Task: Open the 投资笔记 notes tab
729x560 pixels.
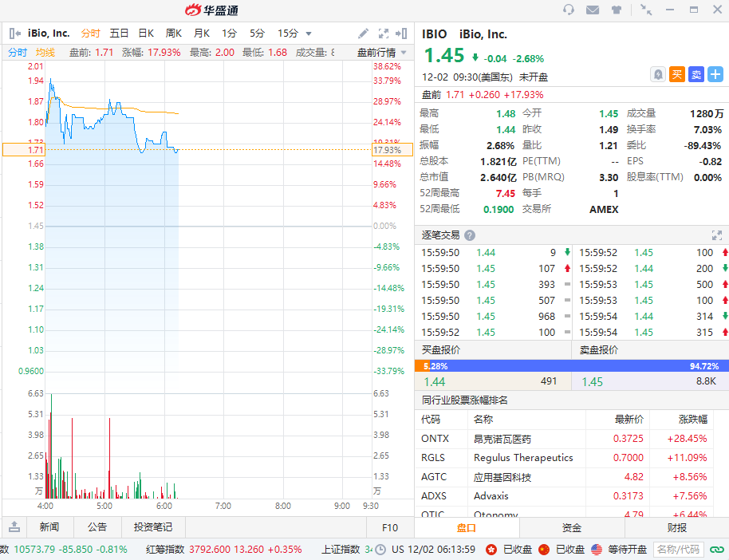Action: click(153, 527)
